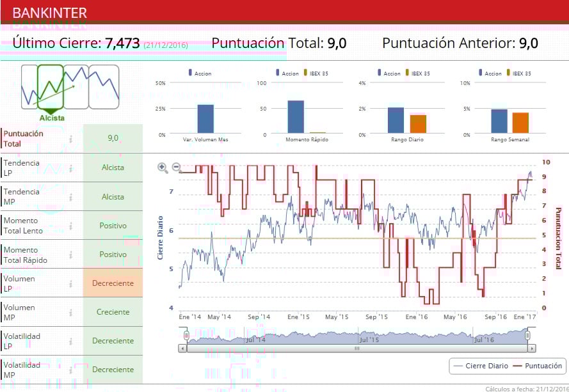Click the blue Accion bar in Rango Semanal chart
Image resolution: width=569 pixels, height=392 pixels.
(499, 121)
